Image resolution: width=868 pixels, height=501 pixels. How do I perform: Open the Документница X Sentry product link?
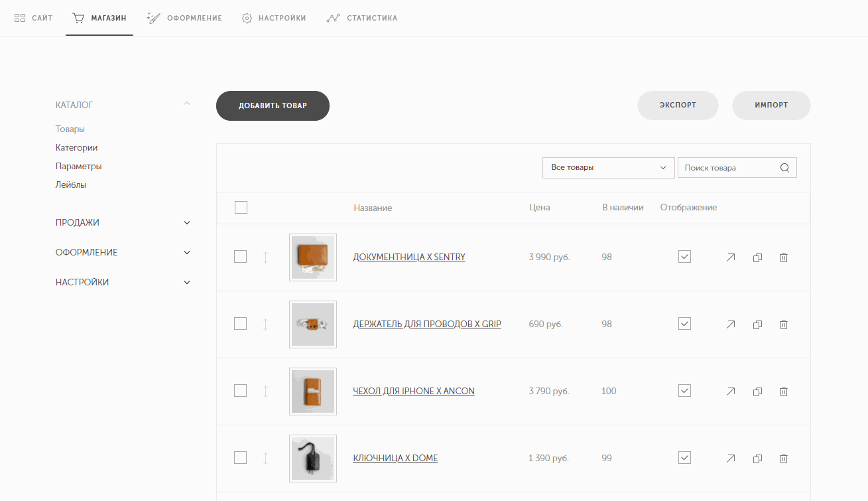click(409, 257)
